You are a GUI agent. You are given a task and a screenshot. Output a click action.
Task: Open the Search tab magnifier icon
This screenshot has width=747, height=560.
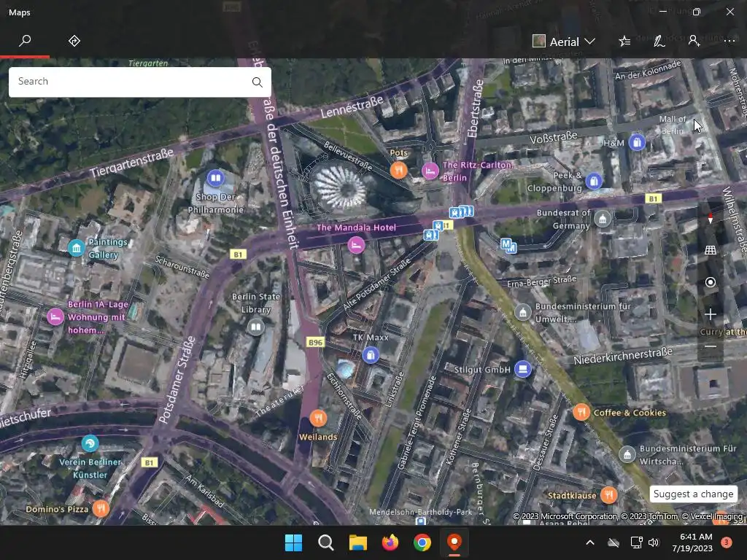[x=25, y=41]
